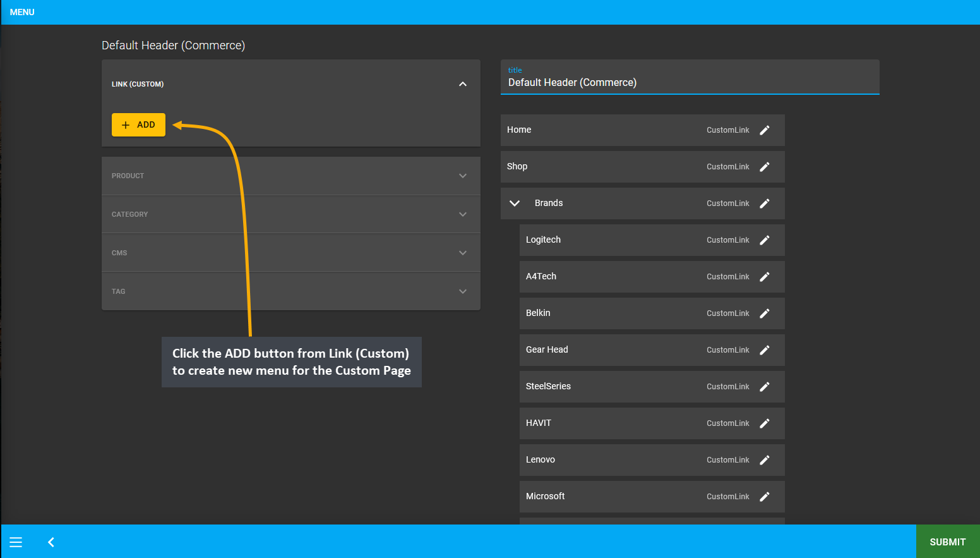The image size is (980, 558).
Task: Click the title input field
Action: (690, 77)
